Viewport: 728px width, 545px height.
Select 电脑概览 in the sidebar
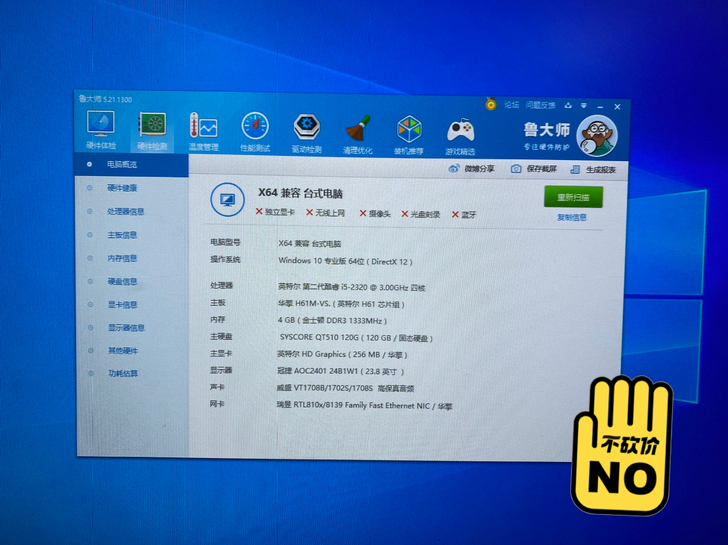click(132, 164)
